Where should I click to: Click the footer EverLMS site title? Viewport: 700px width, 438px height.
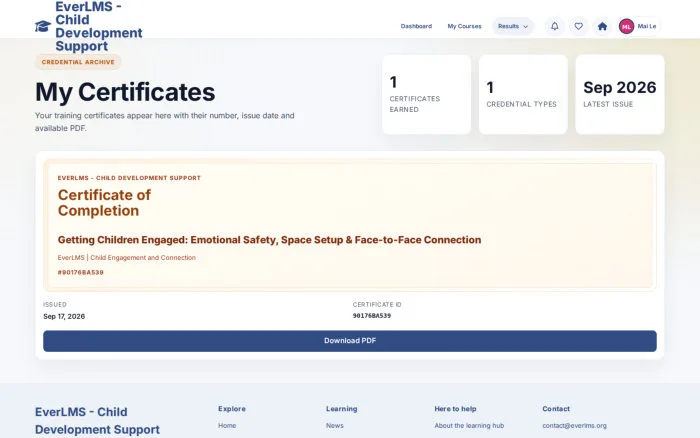(x=97, y=421)
